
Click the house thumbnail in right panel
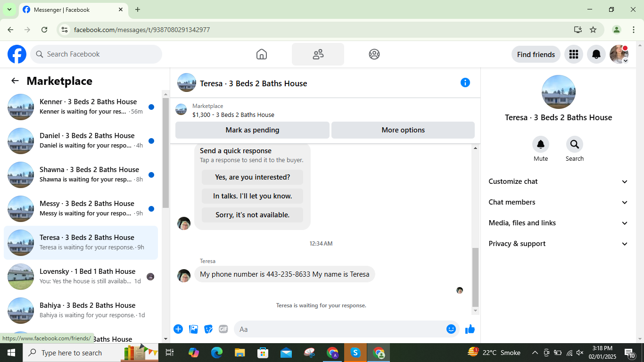point(559,92)
